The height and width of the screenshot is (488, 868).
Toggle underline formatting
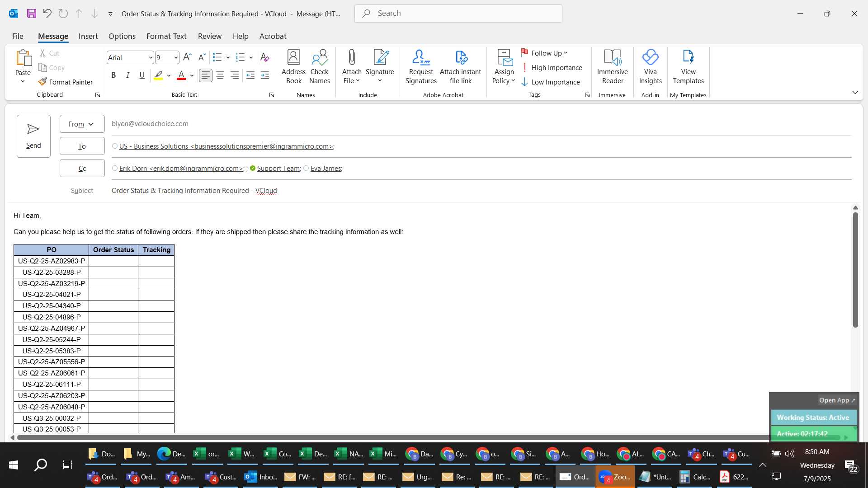142,75
